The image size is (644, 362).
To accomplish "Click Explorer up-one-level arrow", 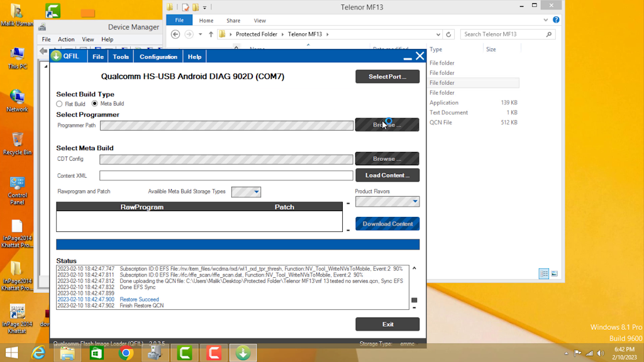I will [211, 34].
